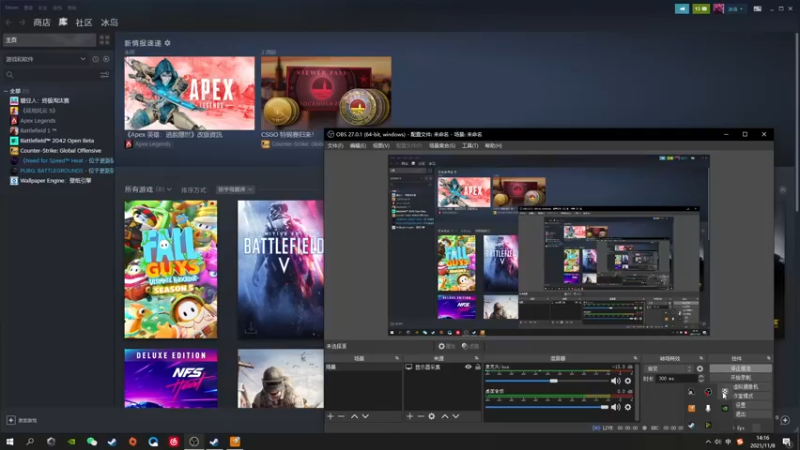
Task: Remove source with the minus in OBS 来源 panel
Action: (421, 416)
